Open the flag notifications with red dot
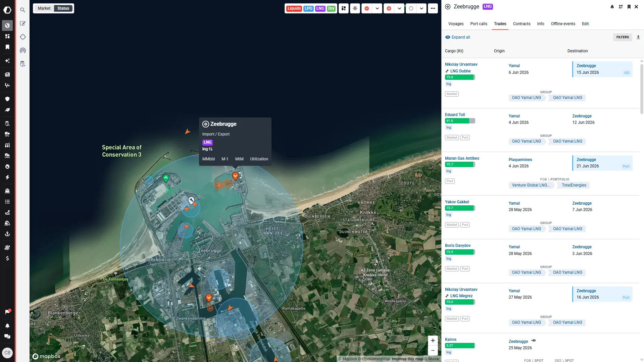 [7, 312]
